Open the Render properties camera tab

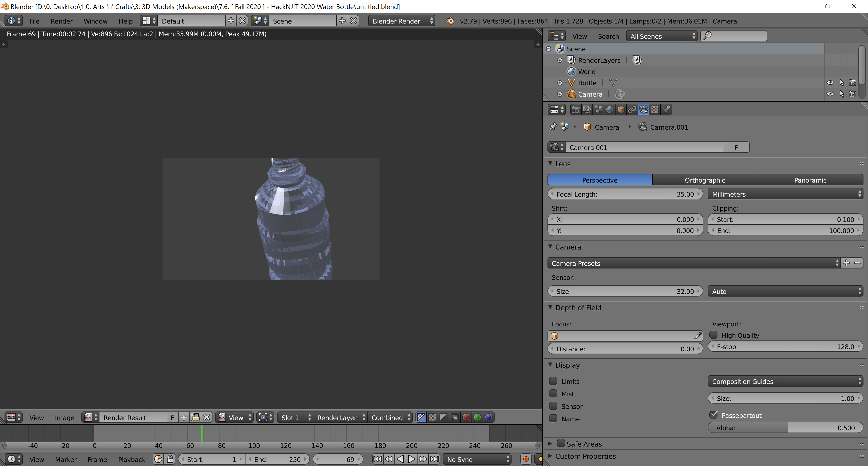(576, 109)
